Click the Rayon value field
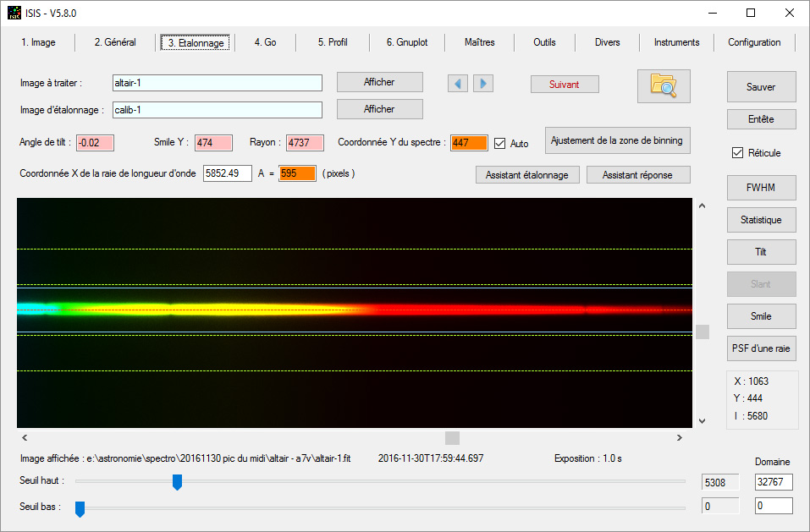 305,143
